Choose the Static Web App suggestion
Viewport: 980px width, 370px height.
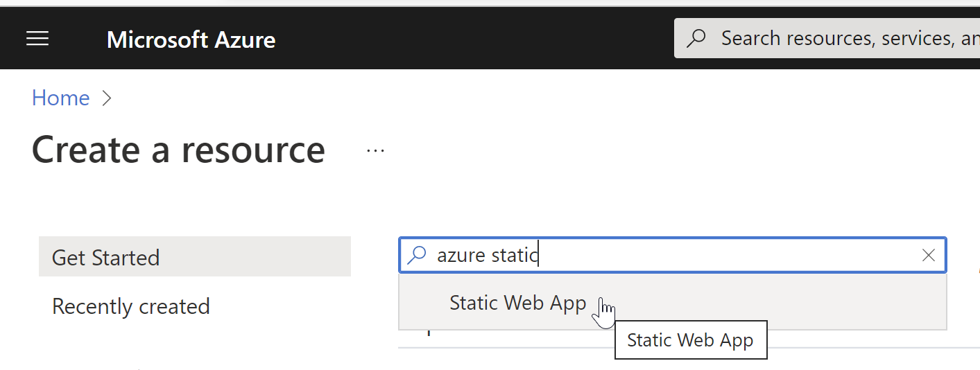[x=517, y=303]
